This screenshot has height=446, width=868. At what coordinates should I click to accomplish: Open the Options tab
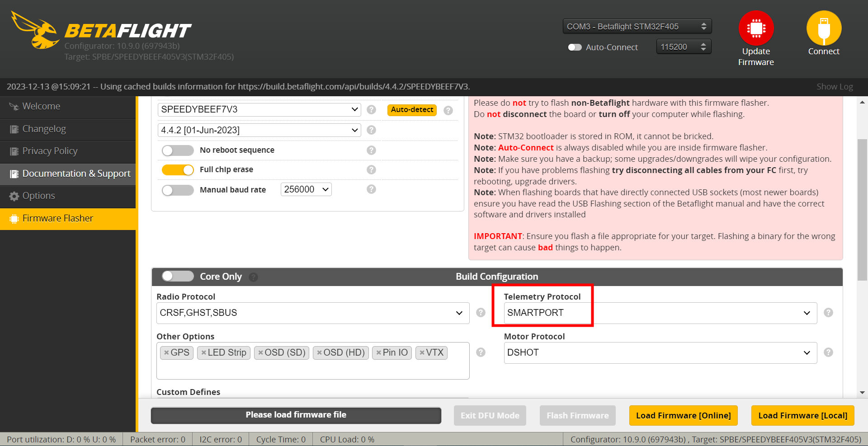(x=68, y=196)
